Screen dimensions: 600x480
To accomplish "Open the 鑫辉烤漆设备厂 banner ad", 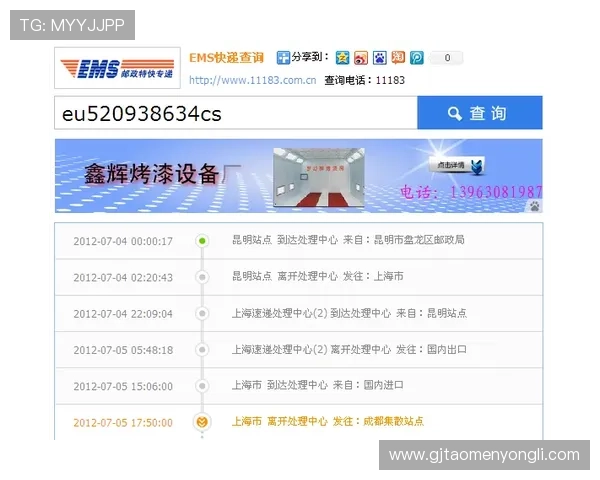I will [298, 176].
